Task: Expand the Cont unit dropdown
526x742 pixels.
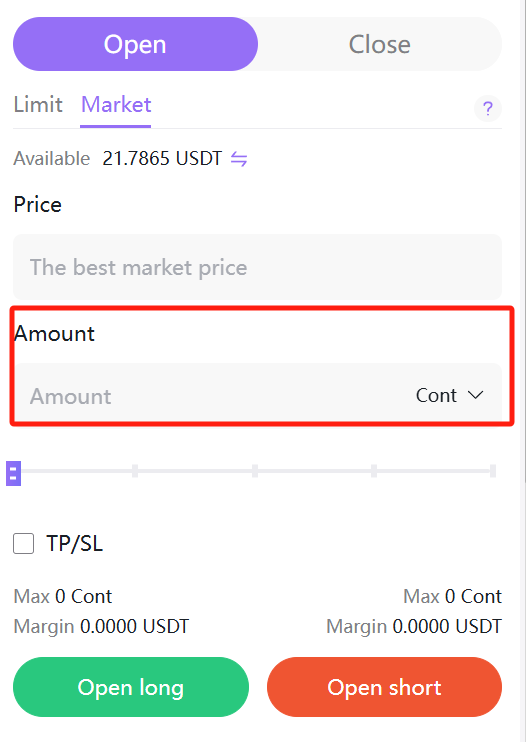Action: pos(449,396)
